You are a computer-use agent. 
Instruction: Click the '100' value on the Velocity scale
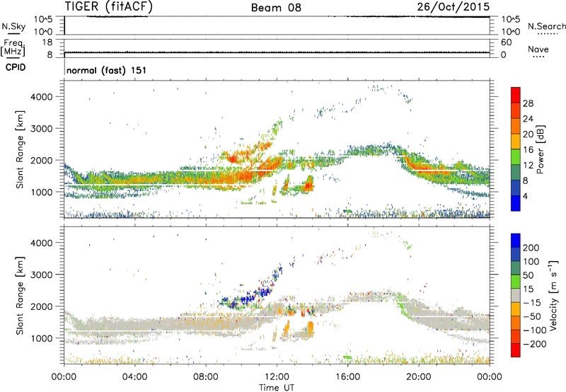coord(531,262)
